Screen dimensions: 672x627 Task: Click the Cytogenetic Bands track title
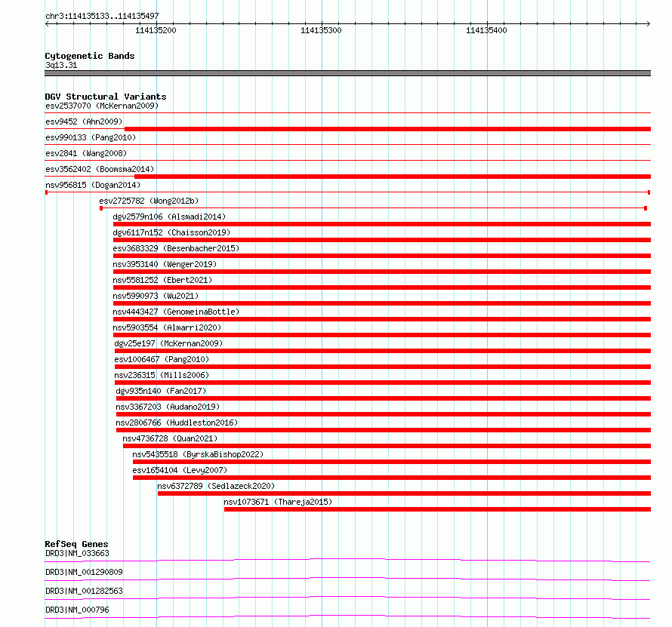coord(90,56)
